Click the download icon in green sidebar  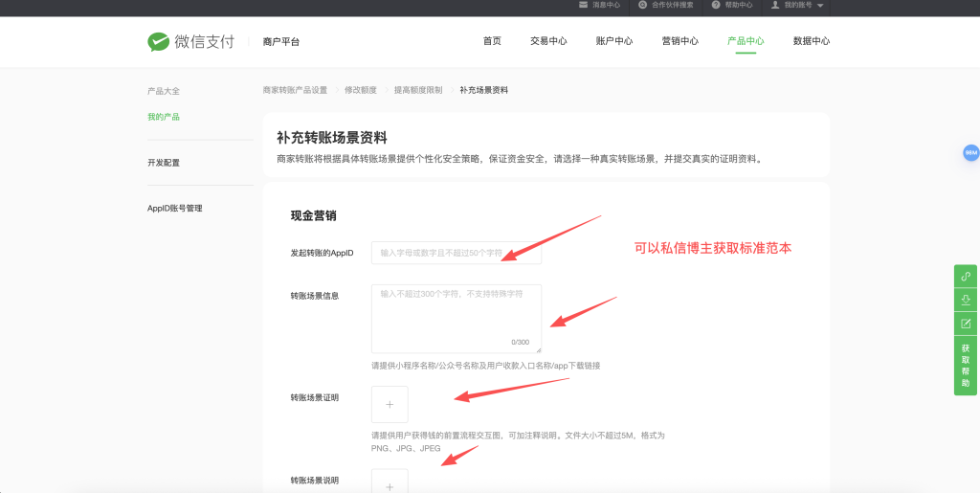966,300
